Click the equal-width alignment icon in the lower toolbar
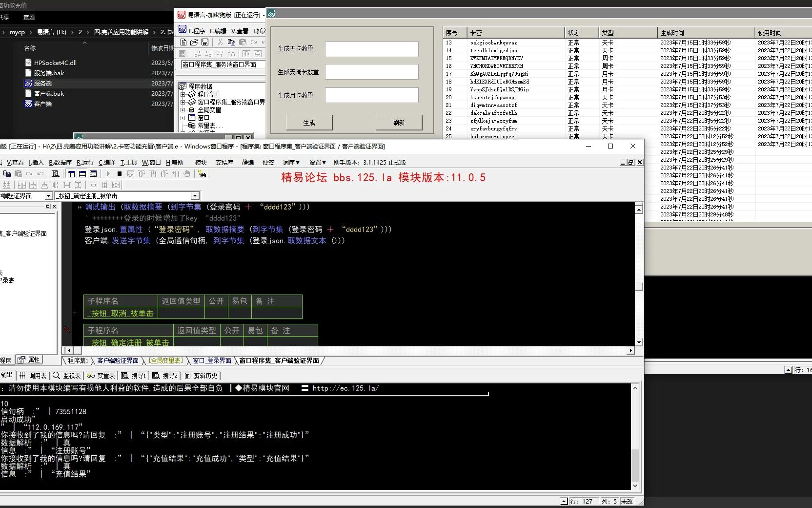This screenshot has height=508, width=812. (93, 185)
